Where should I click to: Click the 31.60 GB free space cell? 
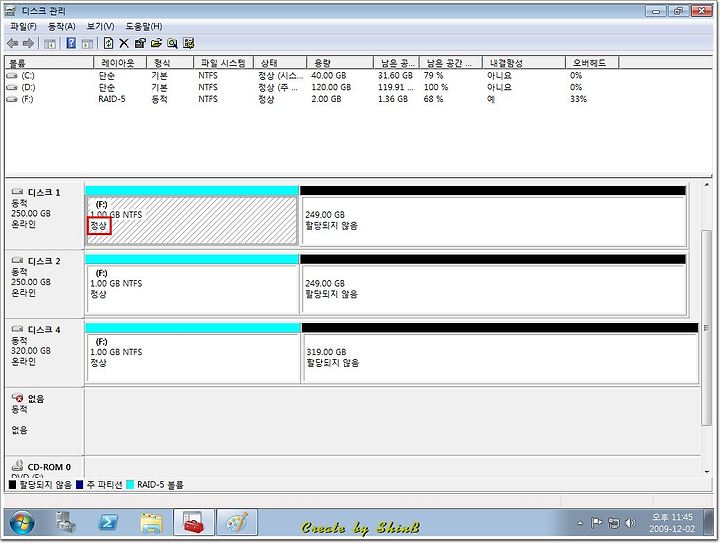point(395,75)
